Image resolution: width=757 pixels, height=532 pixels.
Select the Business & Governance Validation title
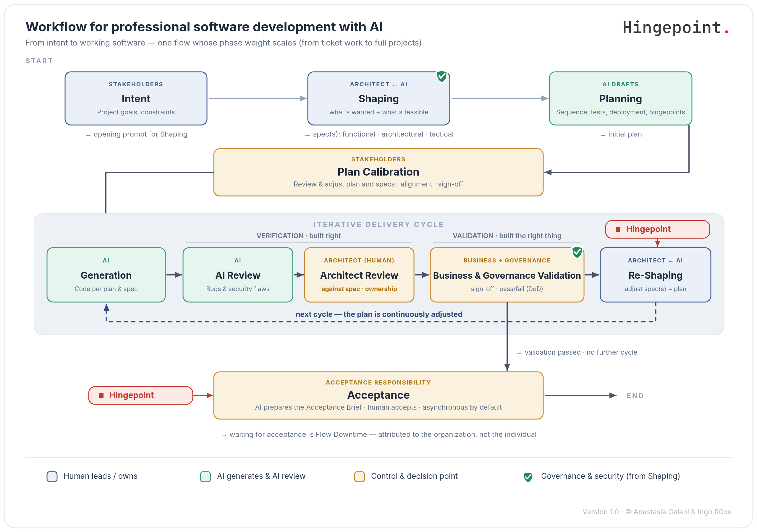pyautogui.click(x=507, y=275)
